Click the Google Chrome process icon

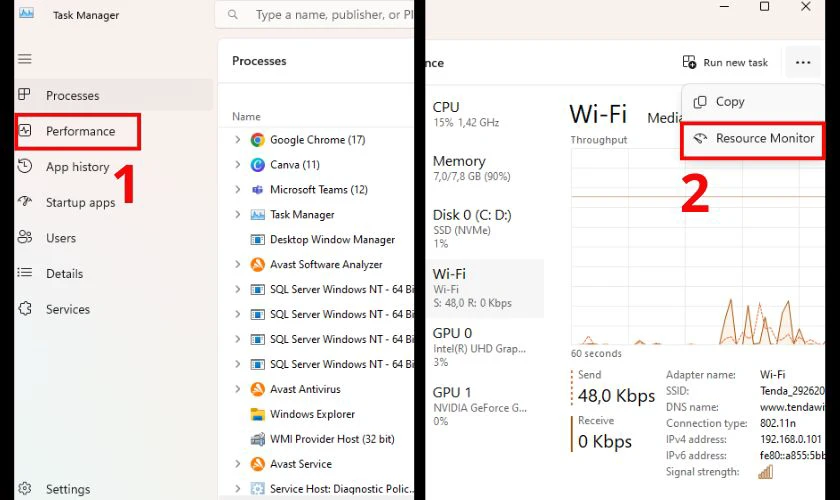click(x=258, y=140)
